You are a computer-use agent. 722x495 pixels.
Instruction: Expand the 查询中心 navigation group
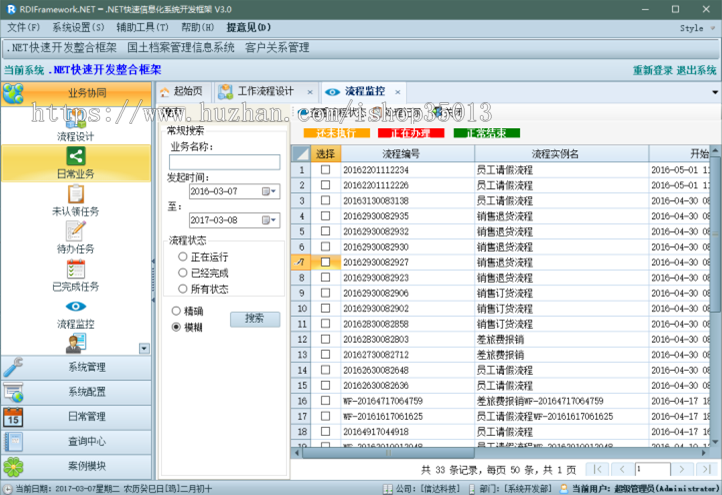point(76,442)
